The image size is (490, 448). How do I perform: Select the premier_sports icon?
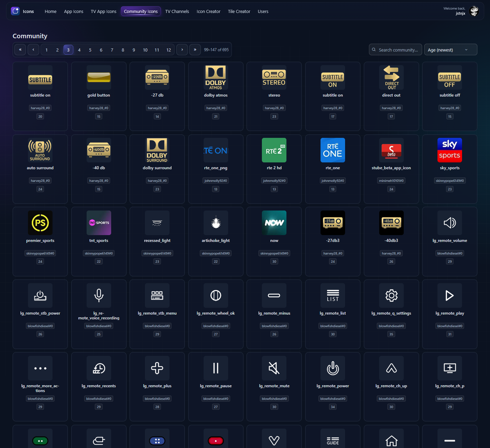[x=40, y=223]
